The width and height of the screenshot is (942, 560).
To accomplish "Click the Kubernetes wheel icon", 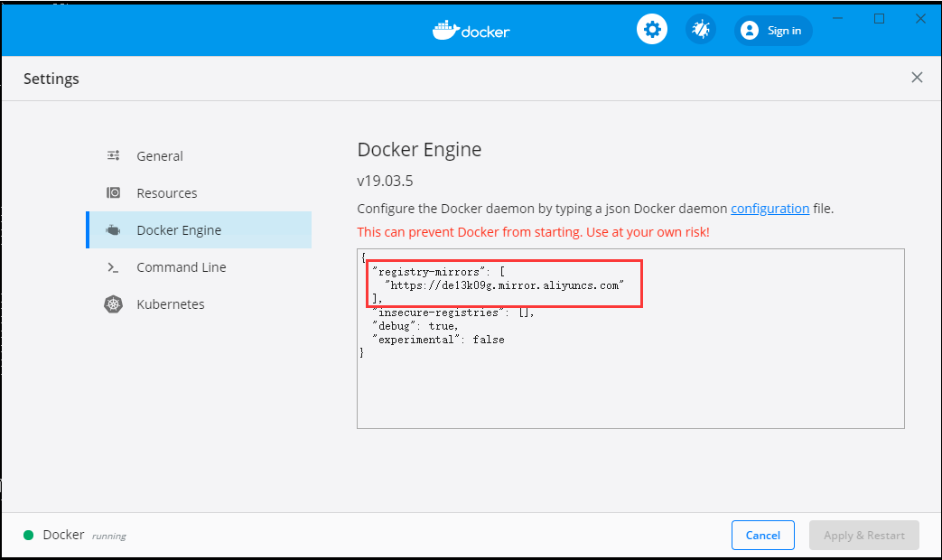I will (113, 303).
